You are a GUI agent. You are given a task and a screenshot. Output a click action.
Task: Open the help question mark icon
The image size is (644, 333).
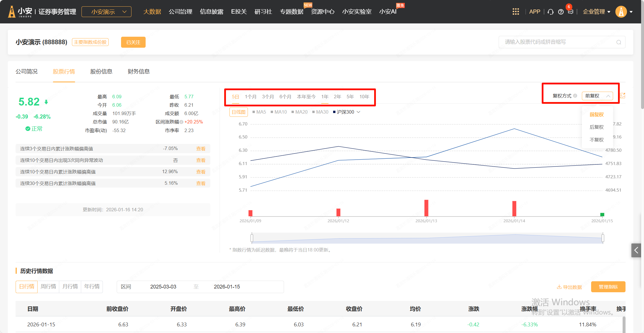[x=561, y=12]
